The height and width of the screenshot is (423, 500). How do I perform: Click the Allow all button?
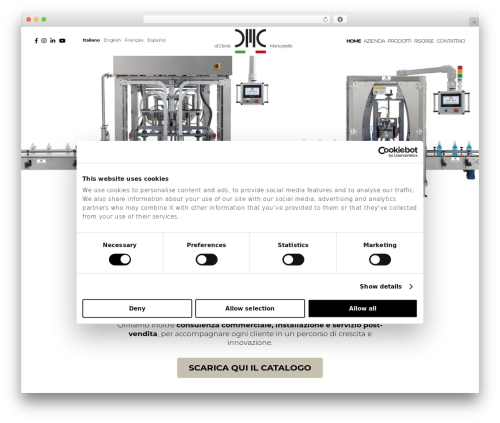pos(363,308)
